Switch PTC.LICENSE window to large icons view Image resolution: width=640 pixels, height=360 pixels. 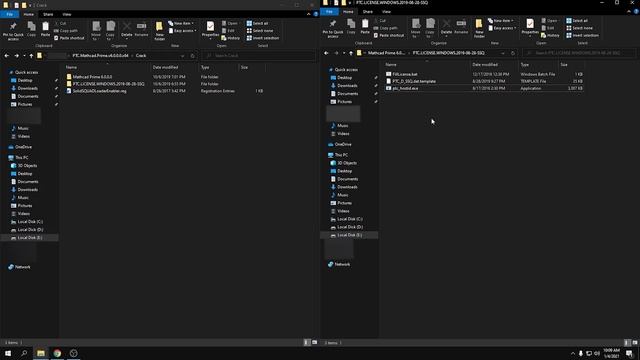click(x=635, y=342)
